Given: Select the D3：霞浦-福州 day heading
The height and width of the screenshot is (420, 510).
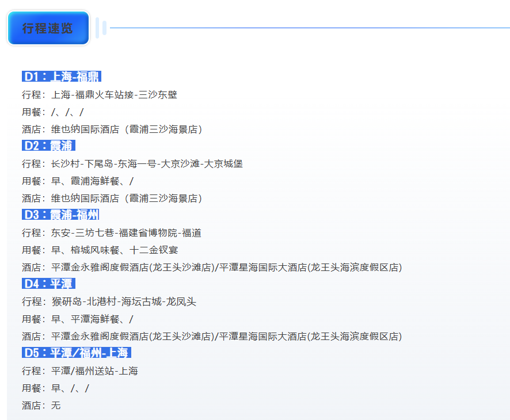Looking at the screenshot, I should pos(60,215).
